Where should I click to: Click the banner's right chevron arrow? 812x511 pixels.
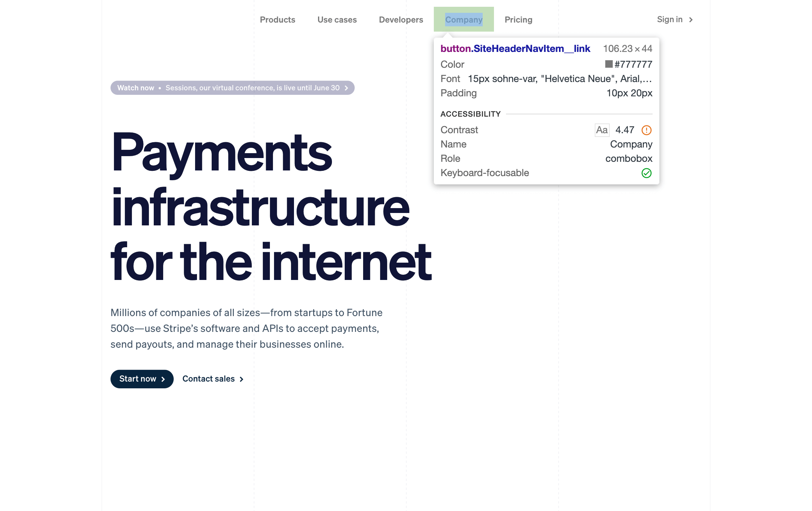(x=346, y=88)
